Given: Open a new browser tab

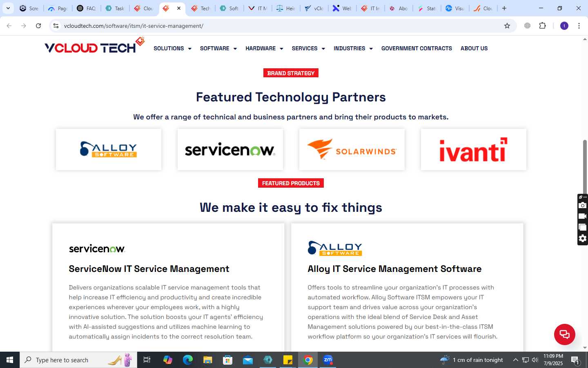Looking at the screenshot, I should [504, 8].
